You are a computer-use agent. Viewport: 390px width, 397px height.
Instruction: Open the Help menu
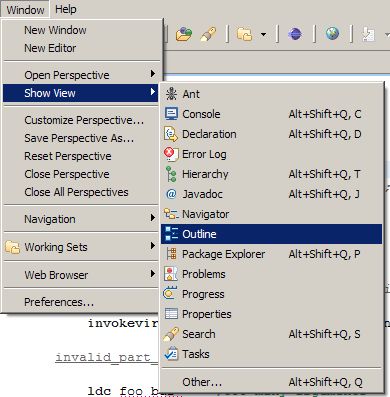point(66,9)
